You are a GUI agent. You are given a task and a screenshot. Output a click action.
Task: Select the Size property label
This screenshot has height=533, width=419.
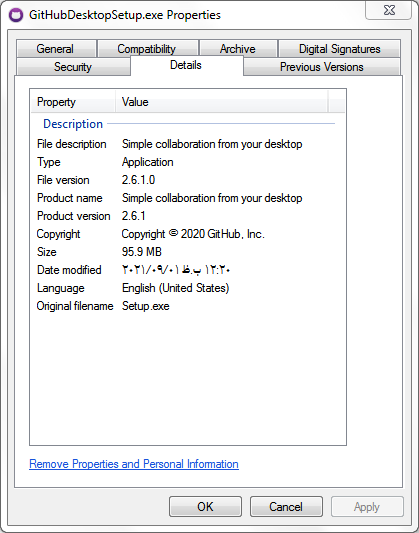pos(47,252)
